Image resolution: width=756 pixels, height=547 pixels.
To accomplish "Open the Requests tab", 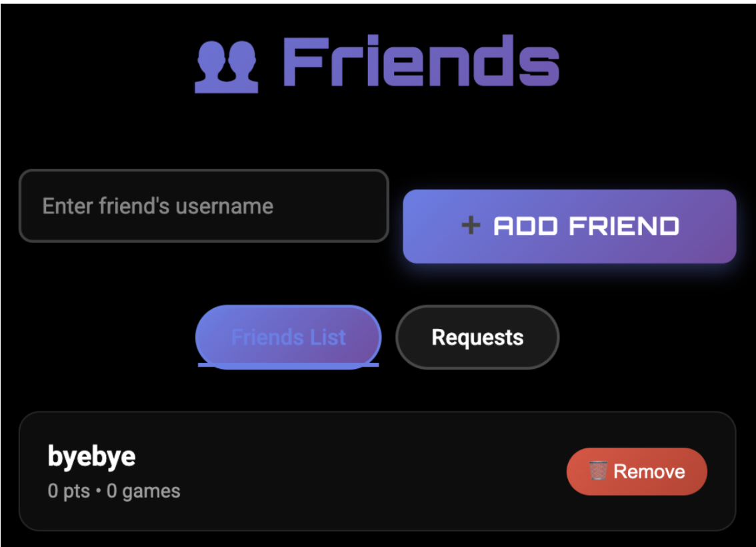I will (x=477, y=337).
